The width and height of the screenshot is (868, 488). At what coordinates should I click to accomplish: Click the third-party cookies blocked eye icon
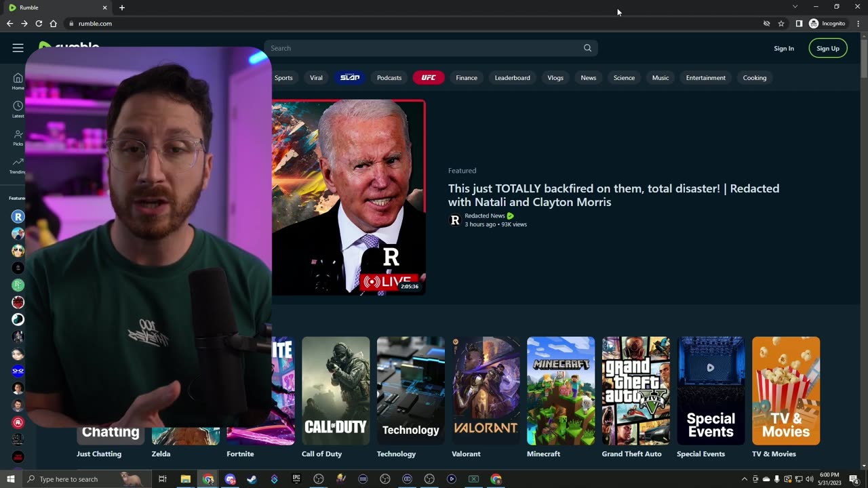766,24
